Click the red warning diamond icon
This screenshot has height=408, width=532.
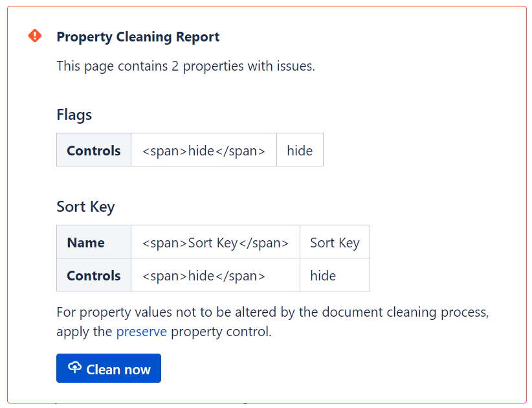[35, 36]
